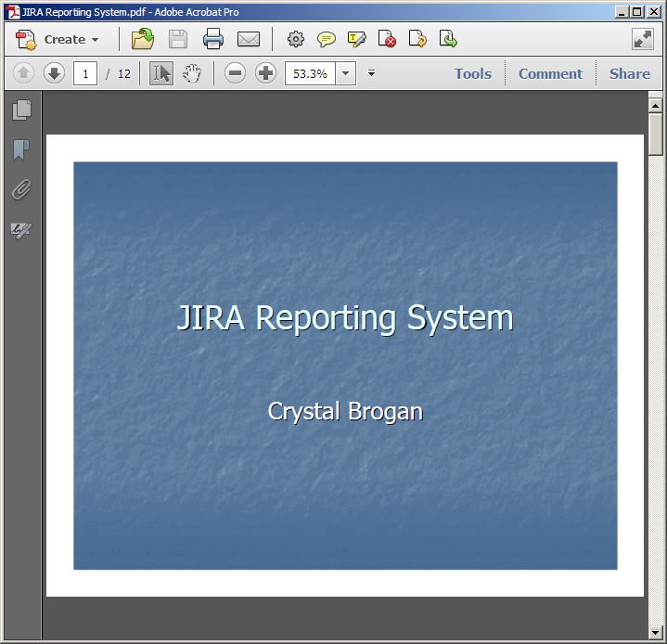Image resolution: width=667 pixels, height=644 pixels.
Task: Open the Create dropdown arrow
Action: pos(96,40)
